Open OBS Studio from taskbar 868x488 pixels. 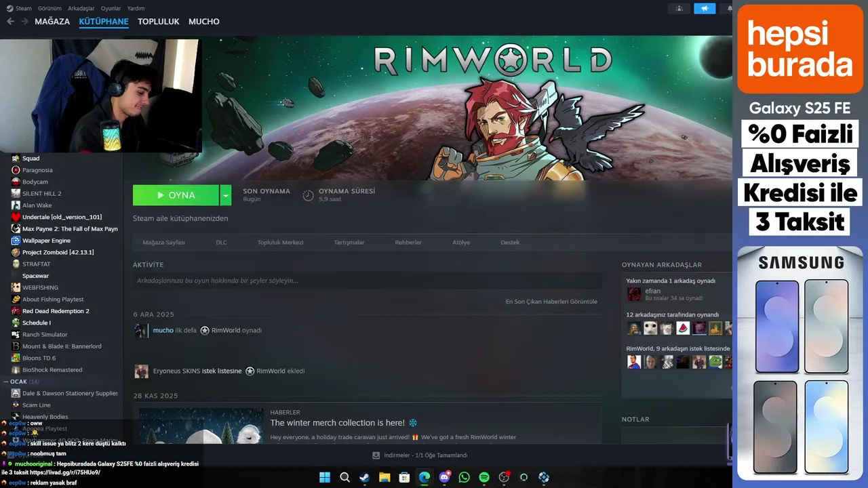click(504, 477)
